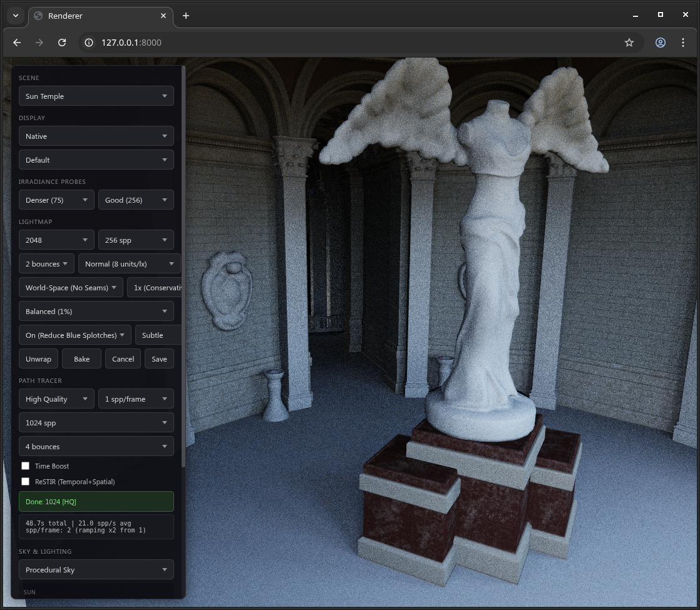This screenshot has height=610, width=700.
Task: Click the Bake button
Action: 81,359
